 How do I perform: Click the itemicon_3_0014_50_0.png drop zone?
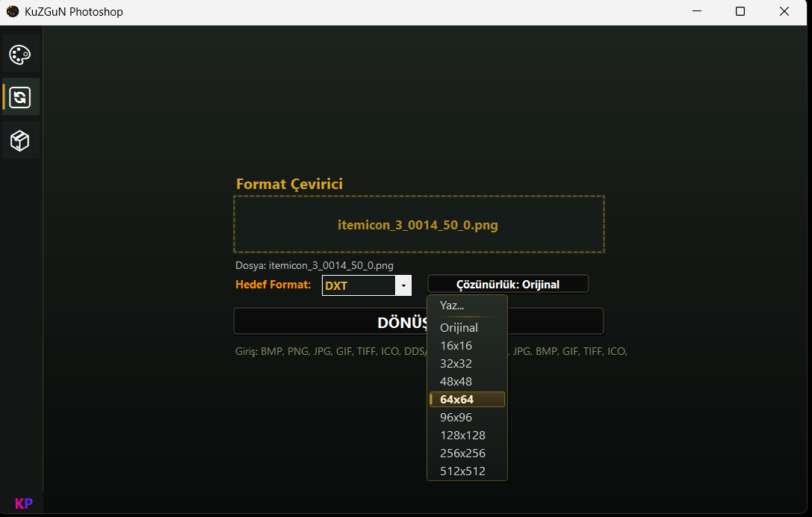pyautogui.click(x=419, y=224)
